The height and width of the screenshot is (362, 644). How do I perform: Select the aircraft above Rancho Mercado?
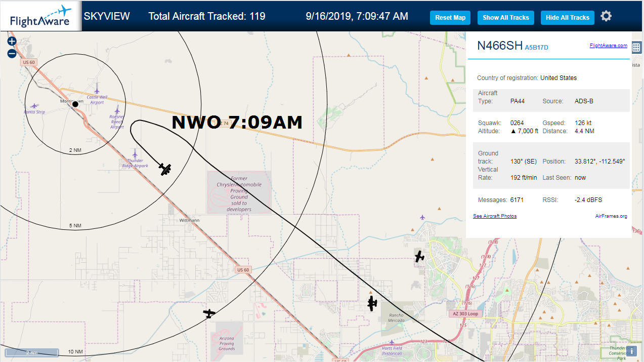click(x=372, y=303)
